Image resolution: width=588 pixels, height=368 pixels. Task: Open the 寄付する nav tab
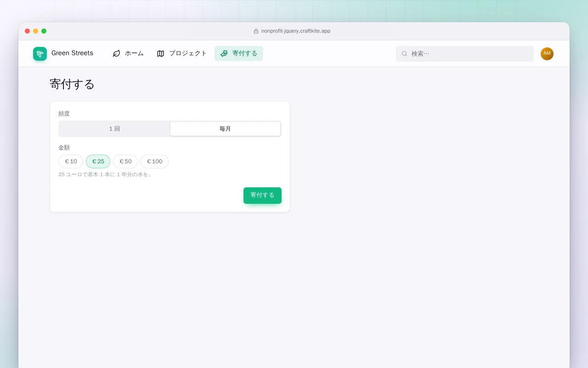[239, 54]
